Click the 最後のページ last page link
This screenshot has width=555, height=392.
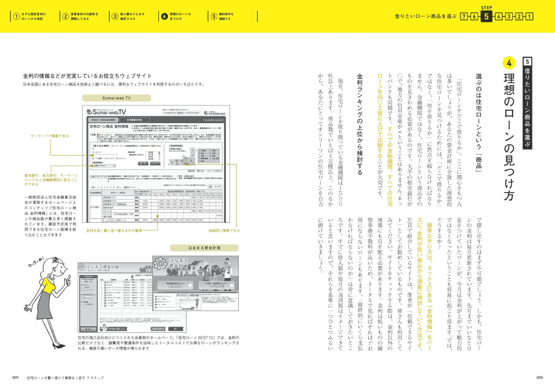click(x=130, y=187)
